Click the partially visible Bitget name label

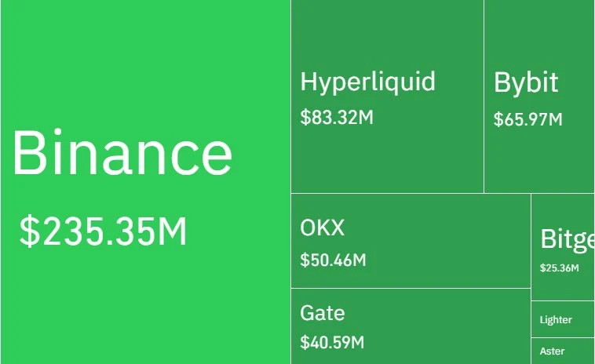tap(568, 239)
